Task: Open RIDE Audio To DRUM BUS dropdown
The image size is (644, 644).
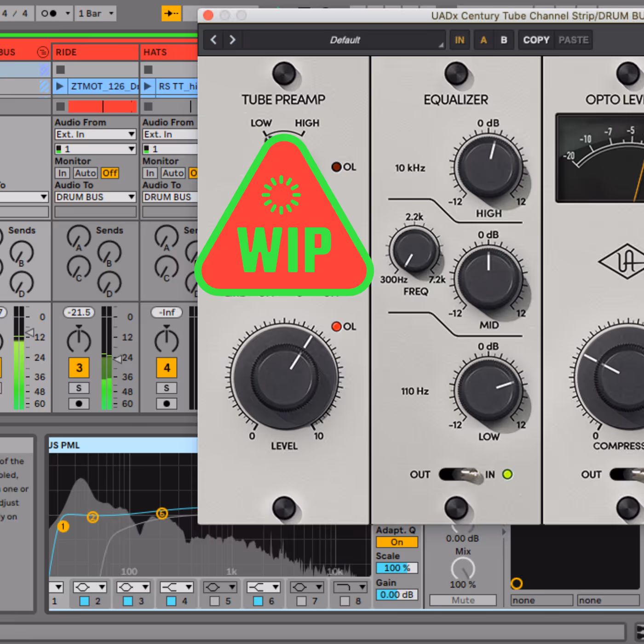Action: 95,197
